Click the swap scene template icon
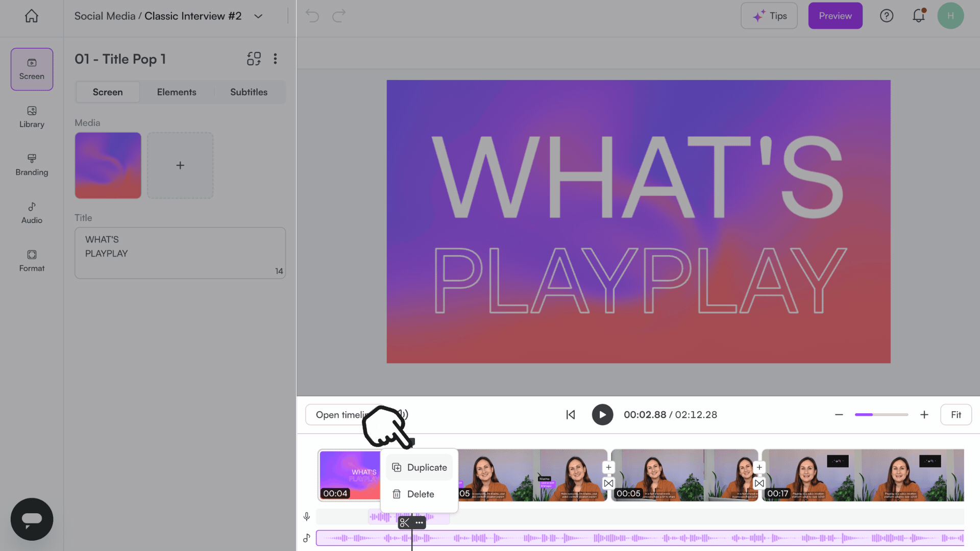This screenshot has width=980, height=551. pos(254,59)
